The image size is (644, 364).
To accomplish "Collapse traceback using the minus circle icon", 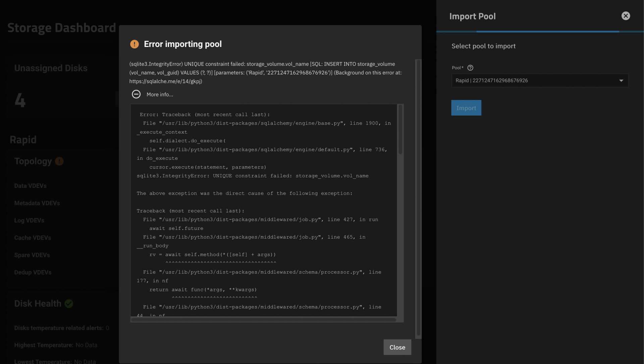I will [x=136, y=94].
